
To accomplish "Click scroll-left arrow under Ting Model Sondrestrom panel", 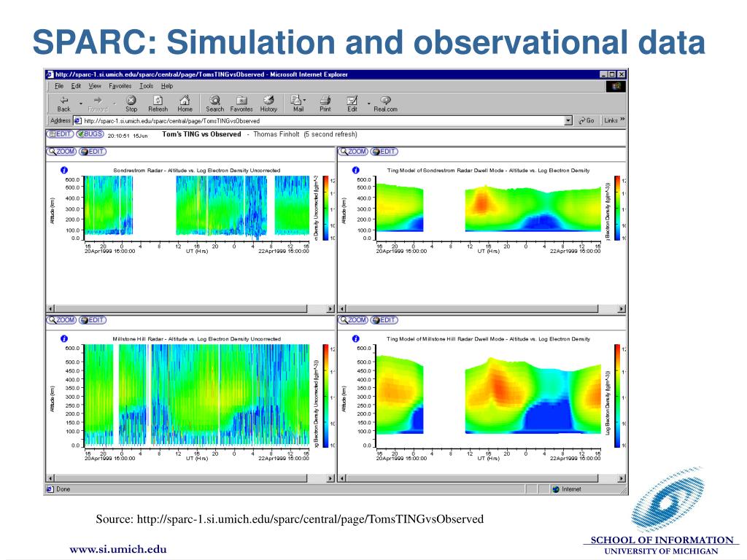I will click(x=343, y=308).
